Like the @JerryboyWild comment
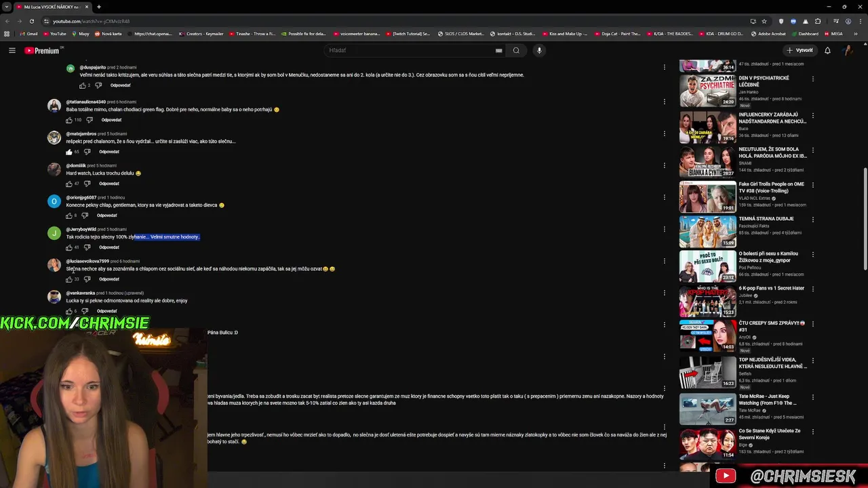 69,247
